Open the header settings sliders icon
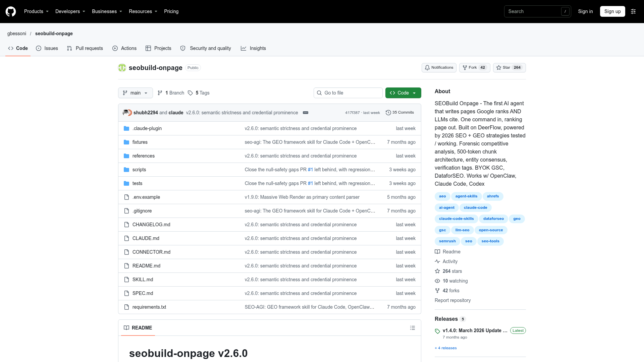This screenshot has height=362, width=644. click(633, 11)
